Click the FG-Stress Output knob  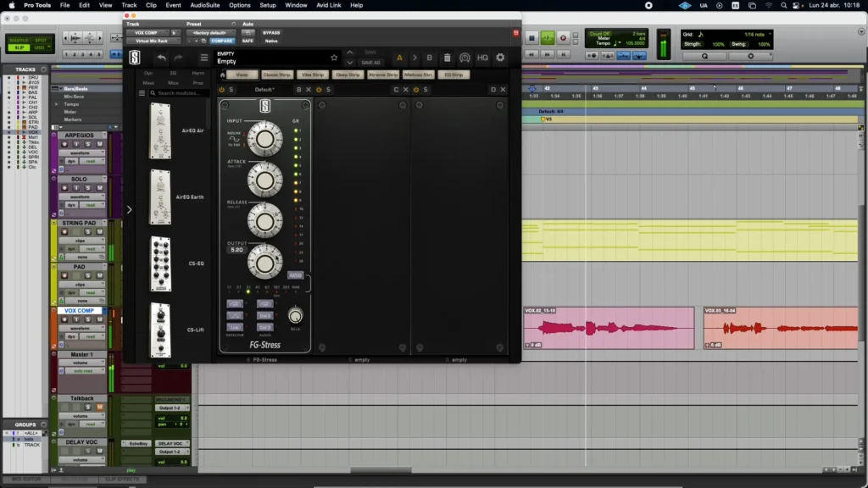pos(264,262)
